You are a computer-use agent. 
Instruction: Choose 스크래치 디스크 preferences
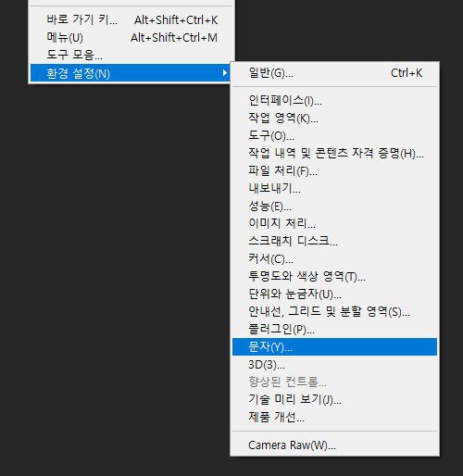point(334,241)
